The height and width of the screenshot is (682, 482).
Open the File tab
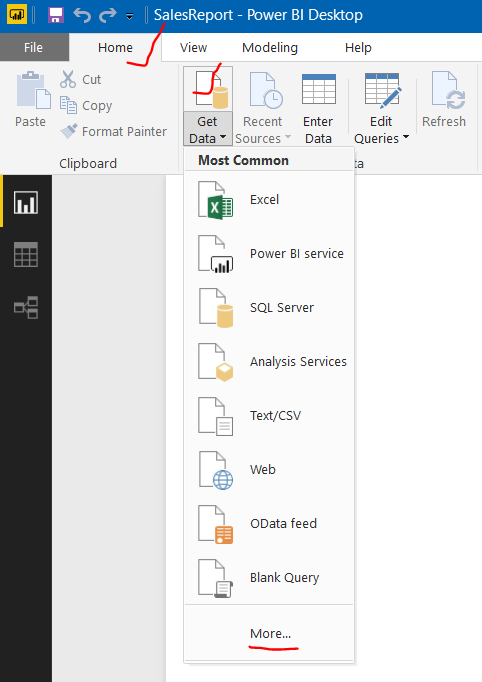pyautogui.click(x=33, y=47)
